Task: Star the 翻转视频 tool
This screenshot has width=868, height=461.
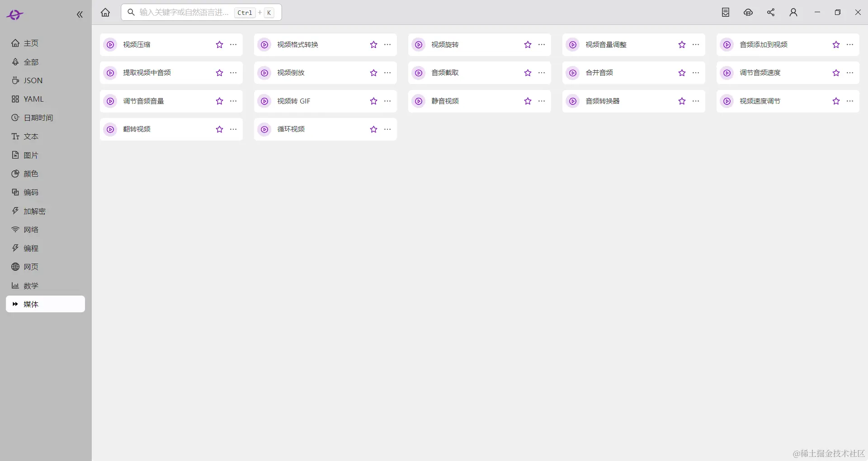Action: pyautogui.click(x=219, y=129)
